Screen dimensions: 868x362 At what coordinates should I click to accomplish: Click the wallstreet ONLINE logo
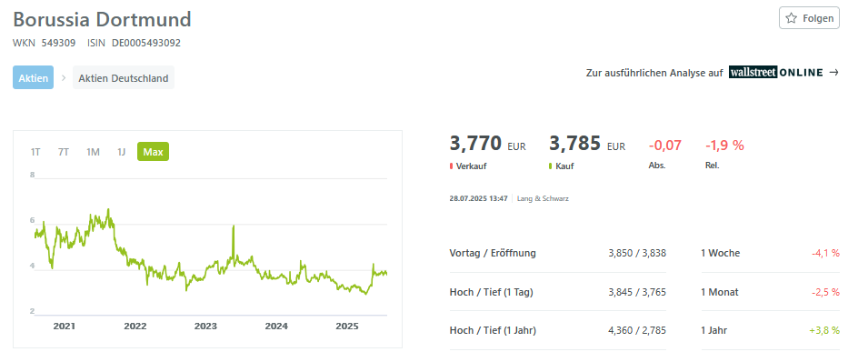[776, 72]
